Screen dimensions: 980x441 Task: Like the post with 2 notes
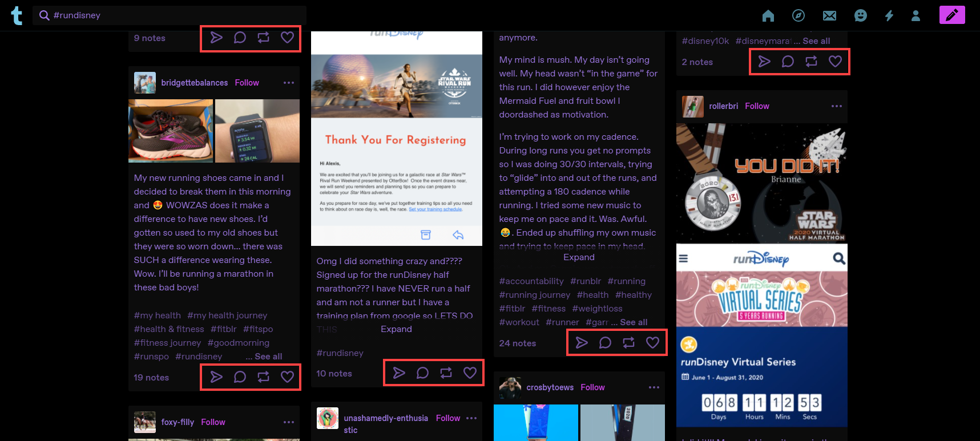pos(835,62)
